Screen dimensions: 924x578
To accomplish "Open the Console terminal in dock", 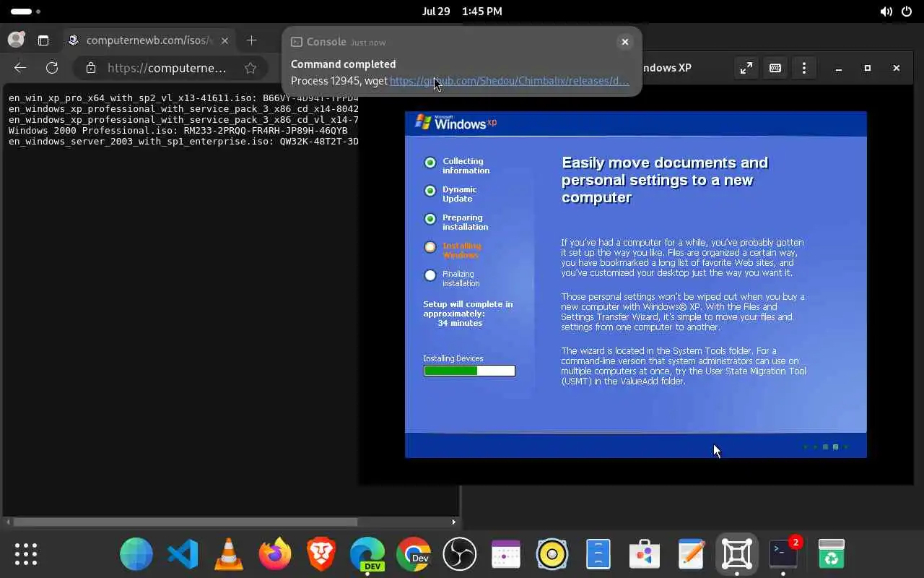I will pyautogui.click(x=783, y=554).
